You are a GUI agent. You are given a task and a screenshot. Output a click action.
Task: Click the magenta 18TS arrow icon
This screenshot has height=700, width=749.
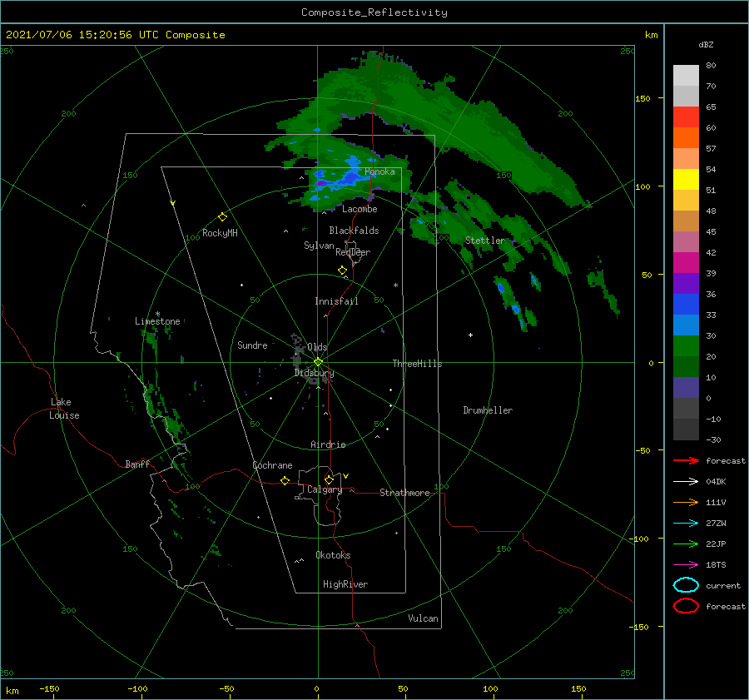686,565
